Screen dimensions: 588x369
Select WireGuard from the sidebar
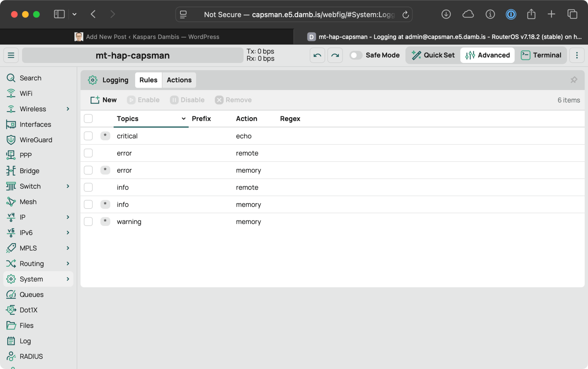pyautogui.click(x=35, y=139)
